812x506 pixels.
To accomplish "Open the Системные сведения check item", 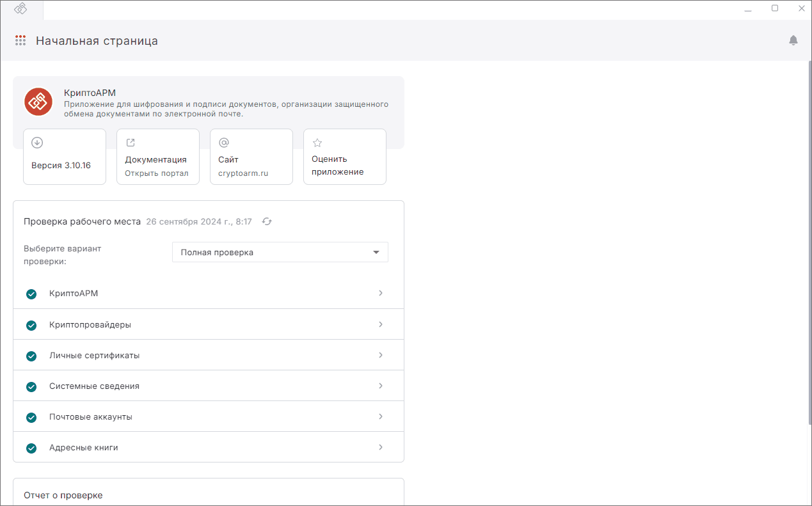I will tap(209, 386).
